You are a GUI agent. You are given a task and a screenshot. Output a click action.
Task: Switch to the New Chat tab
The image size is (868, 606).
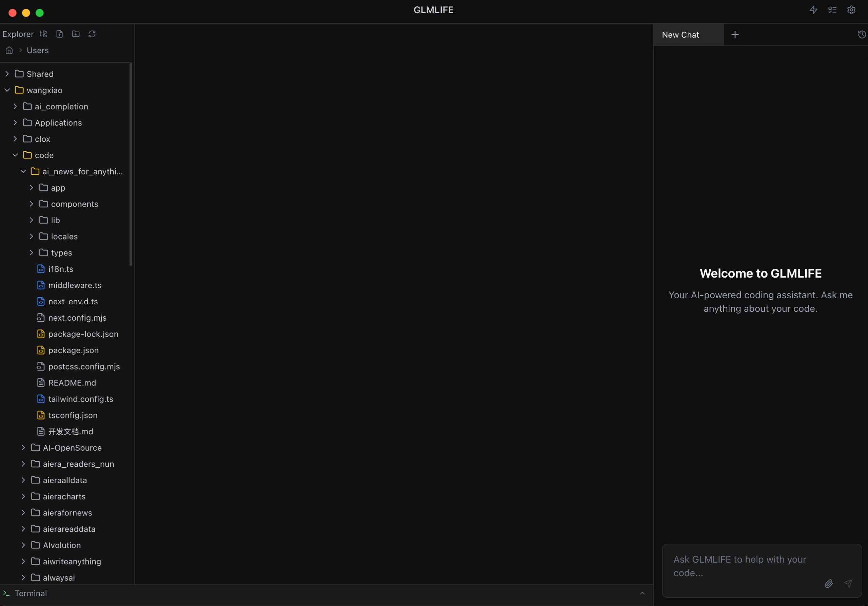click(x=680, y=35)
